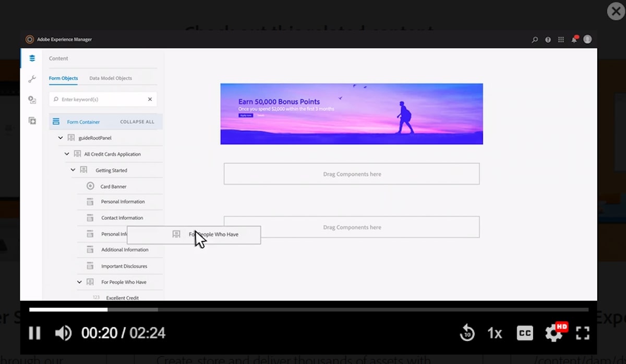This screenshot has width=626, height=364.
Task: Collapse the For People Who Have chevron
Action: (x=79, y=282)
